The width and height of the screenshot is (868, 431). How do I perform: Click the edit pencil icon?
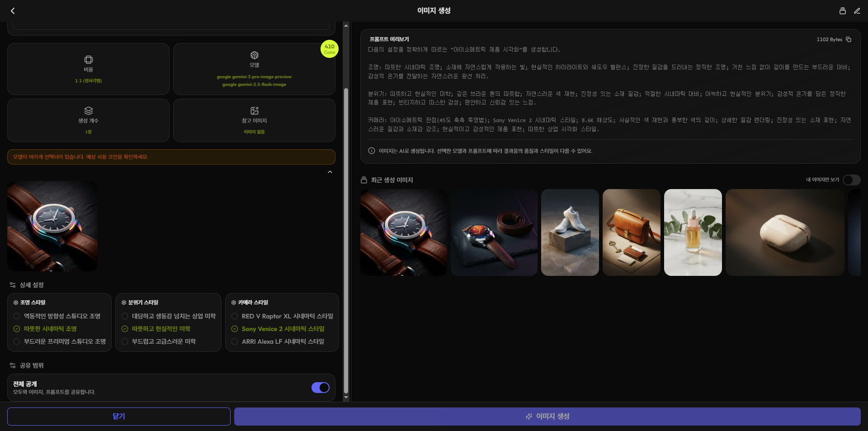(x=857, y=11)
